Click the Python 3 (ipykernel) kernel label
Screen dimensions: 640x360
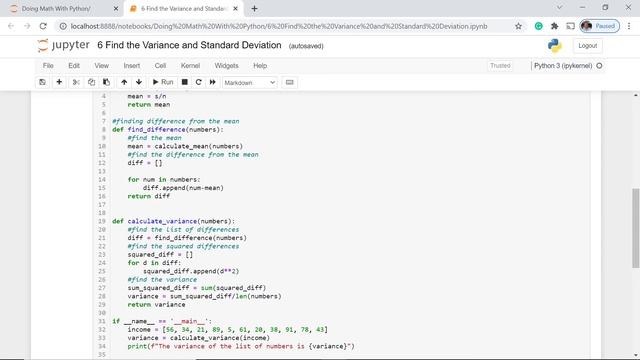563,66
